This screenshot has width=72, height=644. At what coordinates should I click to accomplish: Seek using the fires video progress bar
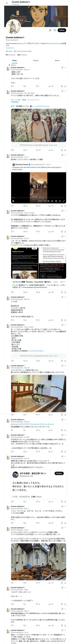[x=37, y=198]
